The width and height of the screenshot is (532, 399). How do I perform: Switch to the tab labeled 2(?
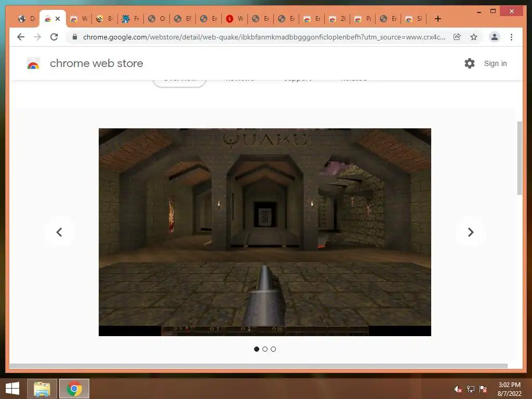(x=338, y=19)
